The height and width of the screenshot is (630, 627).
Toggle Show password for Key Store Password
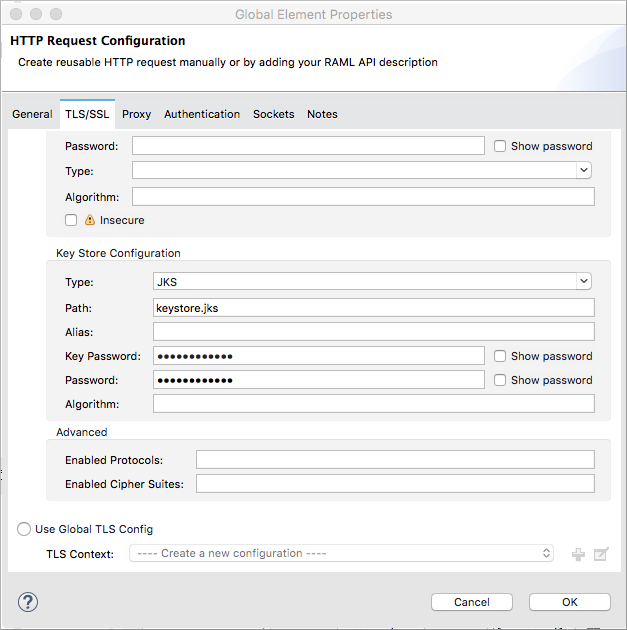500,380
